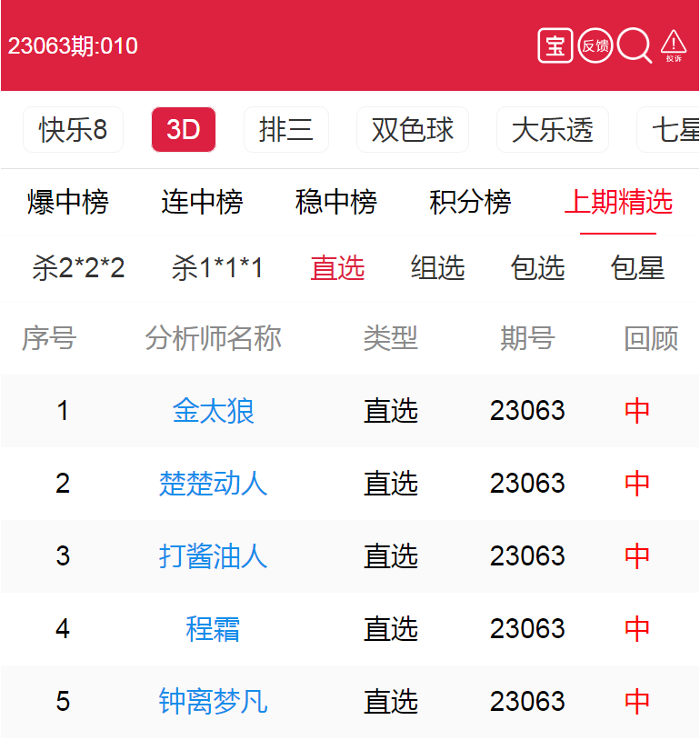
Task: Select the 3D lottery tab
Action: pyautogui.click(x=183, y=130)
